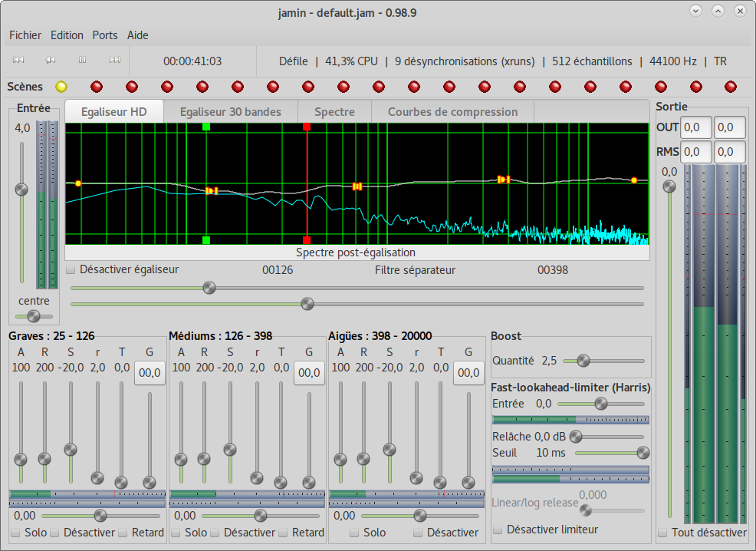Enable the Désactiver égaliseur checkbox
The width and height of the screenshot is (756, 551).
coord(71,270)
